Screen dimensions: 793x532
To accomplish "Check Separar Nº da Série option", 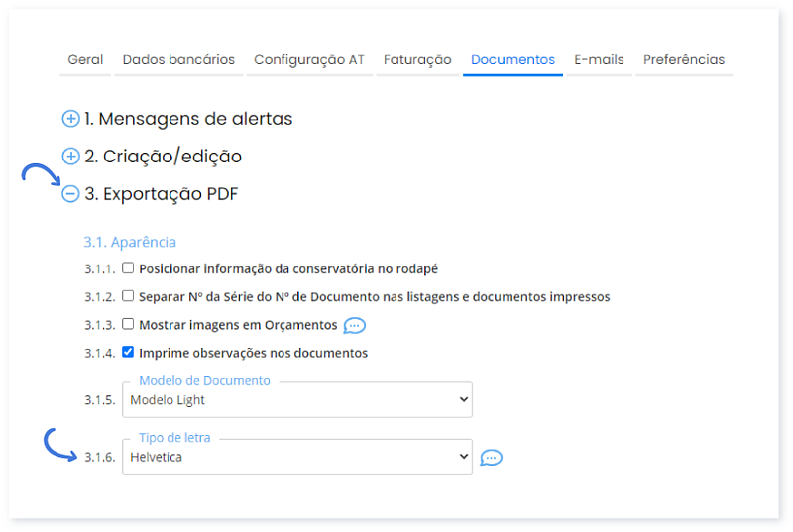I will (x=128, y=295).
